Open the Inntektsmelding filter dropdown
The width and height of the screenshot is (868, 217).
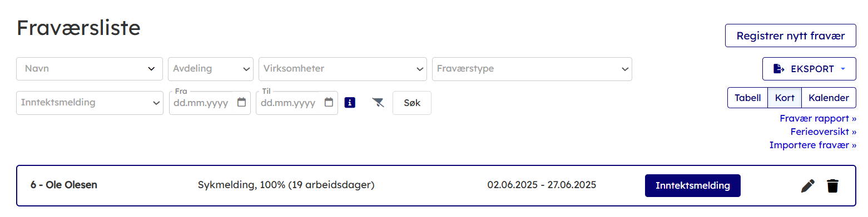[90, 103]
